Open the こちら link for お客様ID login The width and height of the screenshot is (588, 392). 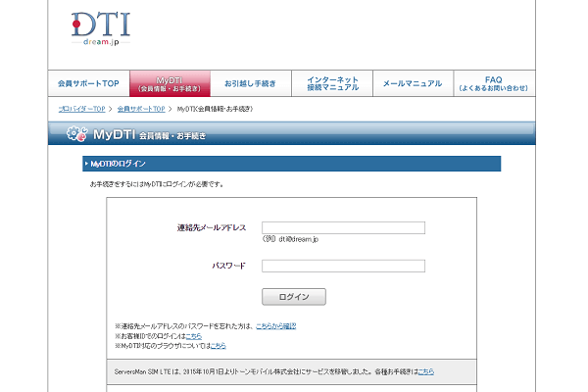coord(193,336)
